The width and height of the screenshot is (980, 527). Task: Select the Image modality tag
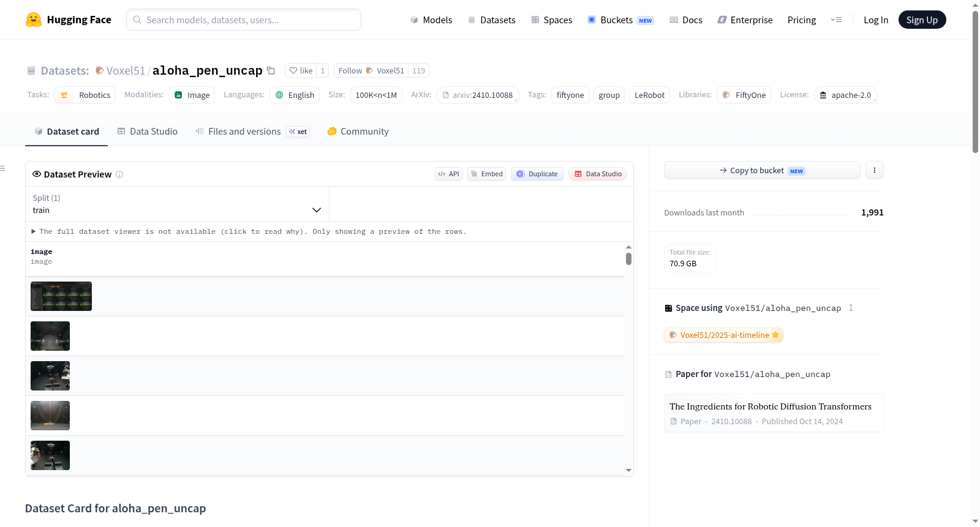tap(192, 95)
